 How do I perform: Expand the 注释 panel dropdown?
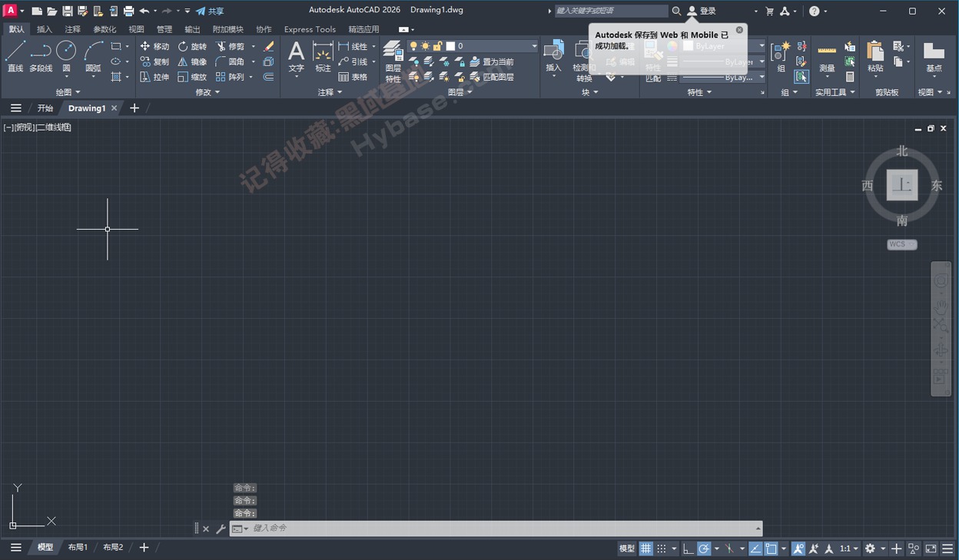[330, 92]
